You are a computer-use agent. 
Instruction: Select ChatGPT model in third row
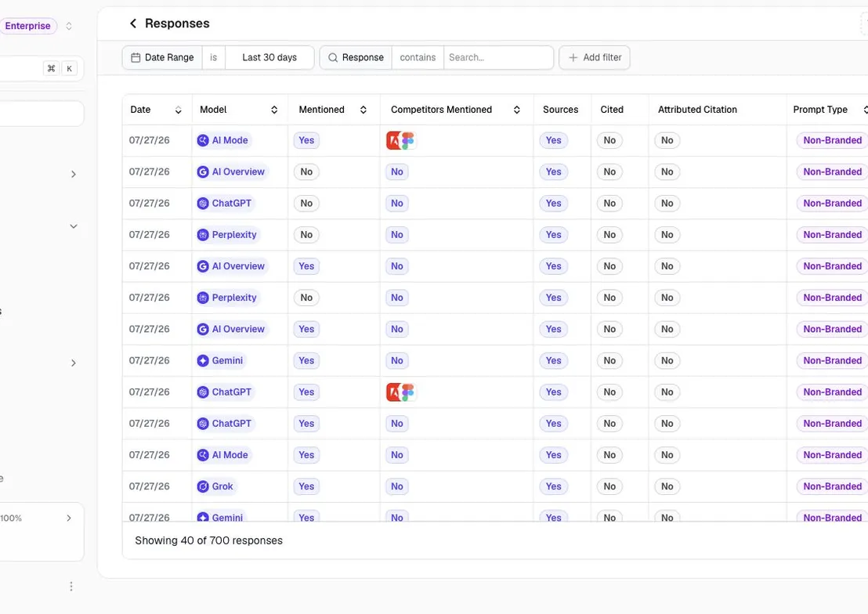226,204
